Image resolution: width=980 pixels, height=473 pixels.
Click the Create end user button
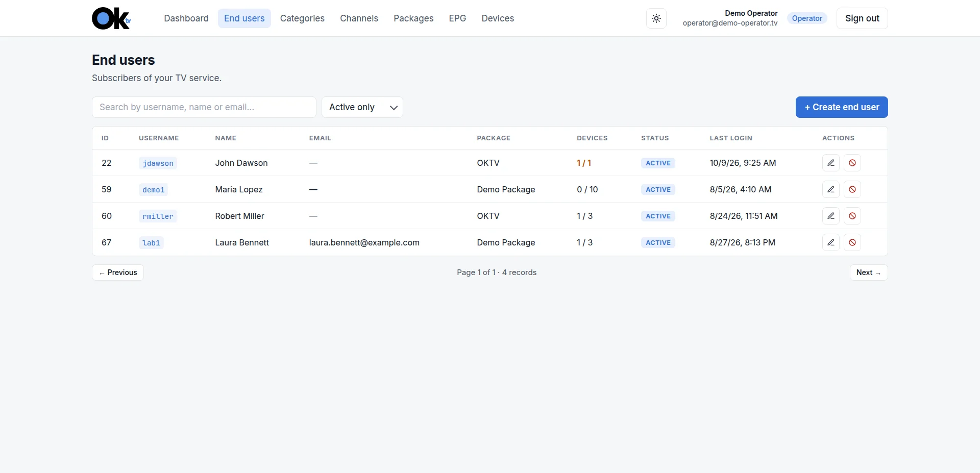pos(842,107)
